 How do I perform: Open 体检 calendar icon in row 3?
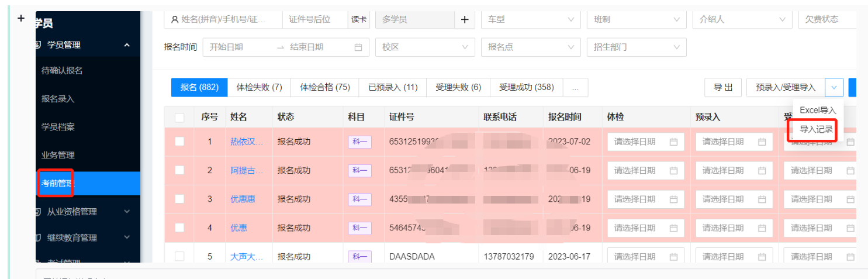click(673, 199)
